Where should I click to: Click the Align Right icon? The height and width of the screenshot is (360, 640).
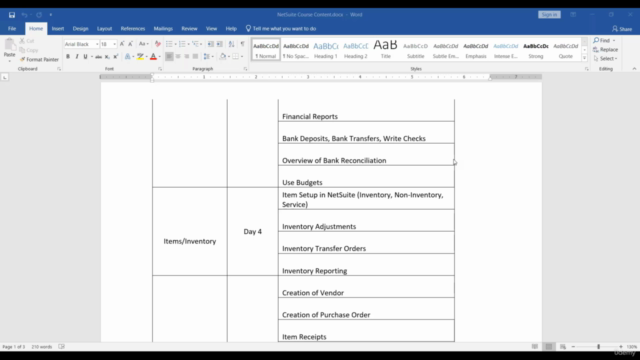187,57
